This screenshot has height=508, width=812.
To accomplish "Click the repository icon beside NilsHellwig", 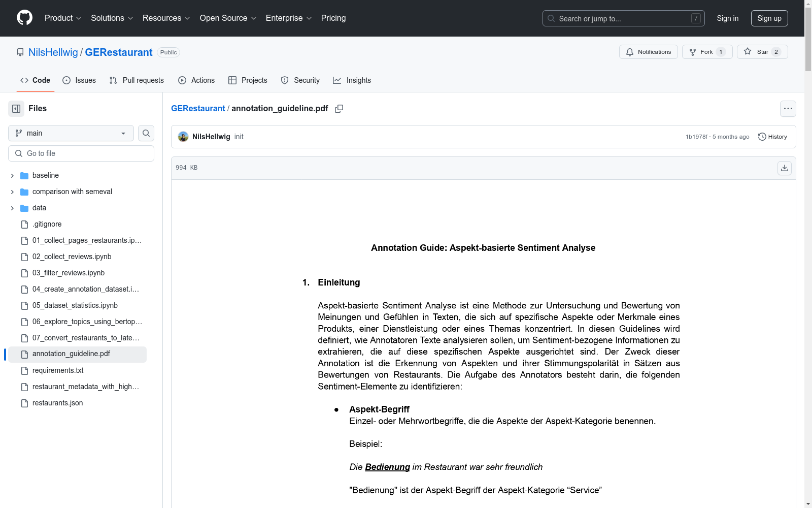I will click(x=20, y=52).
